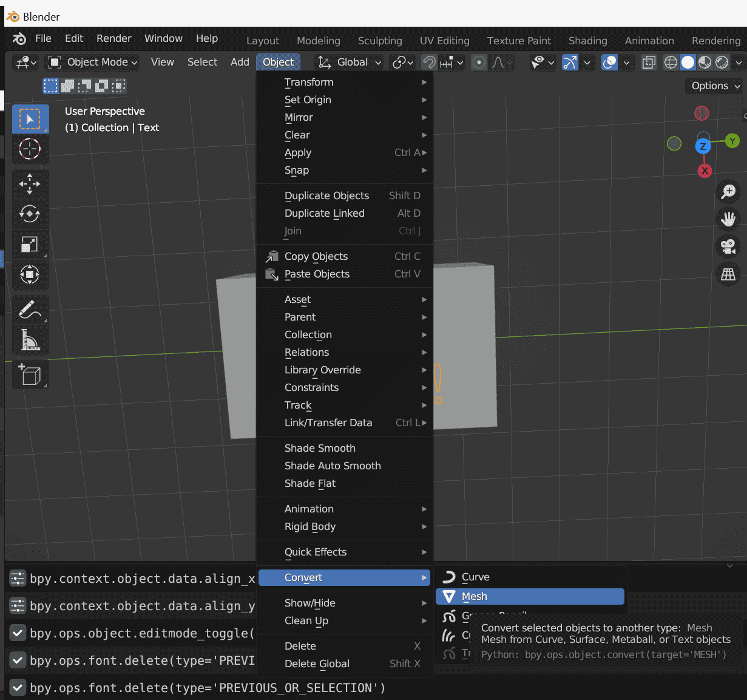The image size is (747, 700).
Task: Switch to solid shading
Action: [688, 62]
